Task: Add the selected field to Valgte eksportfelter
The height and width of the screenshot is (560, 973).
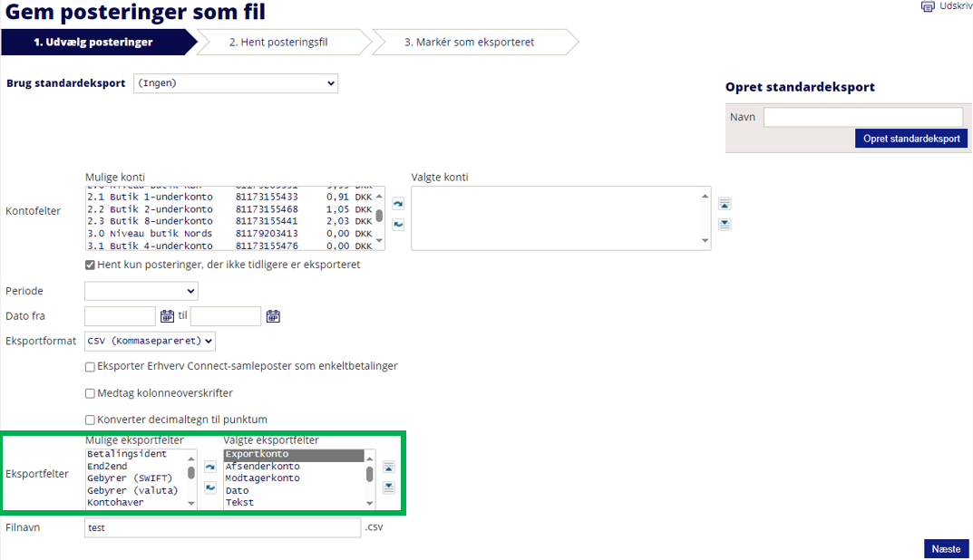Action: tap(210, 467)
